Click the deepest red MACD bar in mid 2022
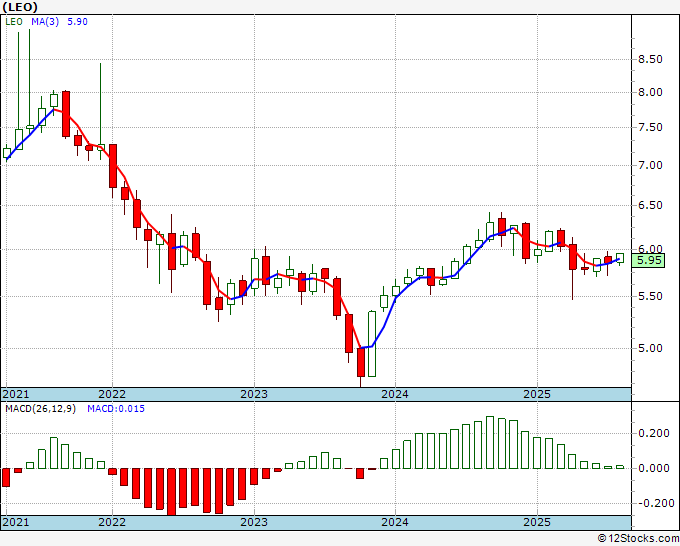The image size is (680, 546). coord(172,492)
